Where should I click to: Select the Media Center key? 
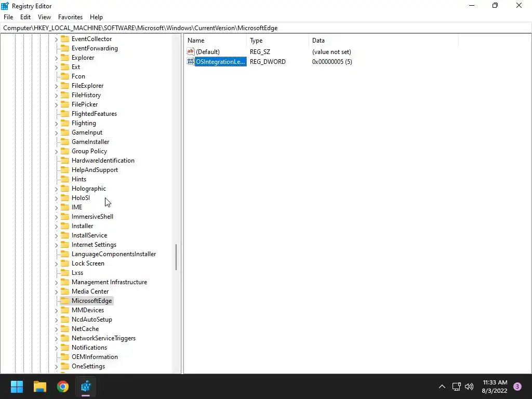pos(90,291)
